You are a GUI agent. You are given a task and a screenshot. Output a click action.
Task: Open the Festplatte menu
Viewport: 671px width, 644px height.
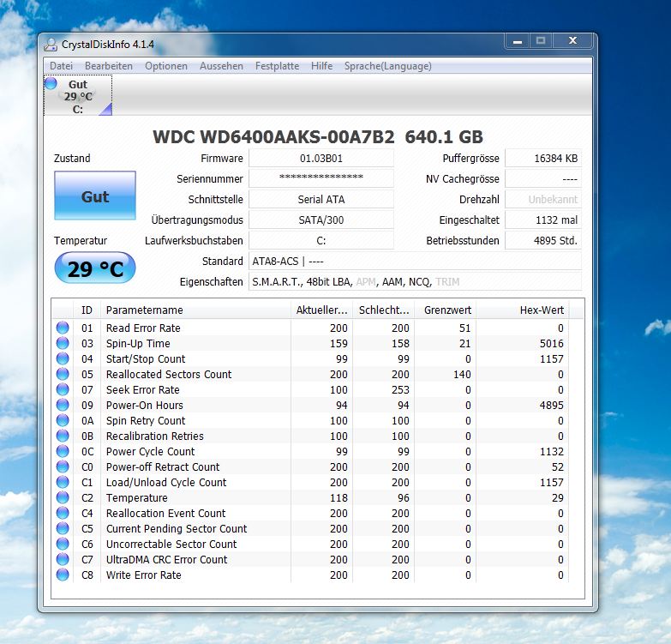(277, 66)
